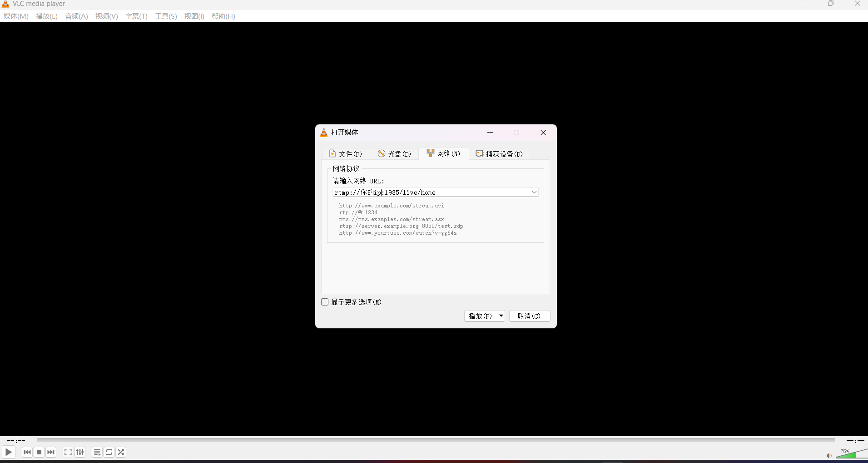Stop playback using the square button
This screenshot has width=868, height=463.
pos(39,452)
